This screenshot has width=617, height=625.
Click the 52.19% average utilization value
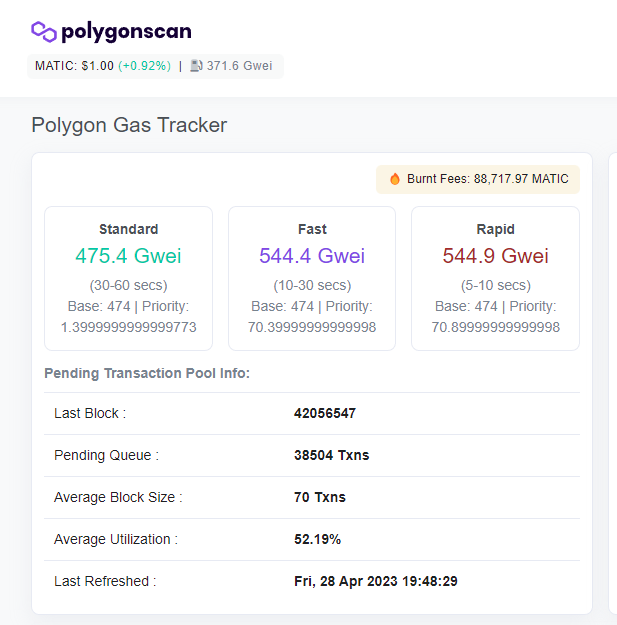[x=317, y=539]
